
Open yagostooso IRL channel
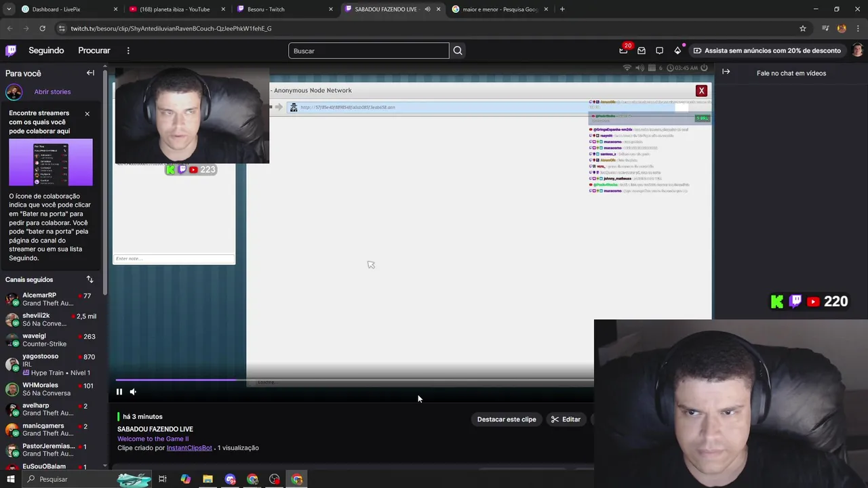[53, 364]
